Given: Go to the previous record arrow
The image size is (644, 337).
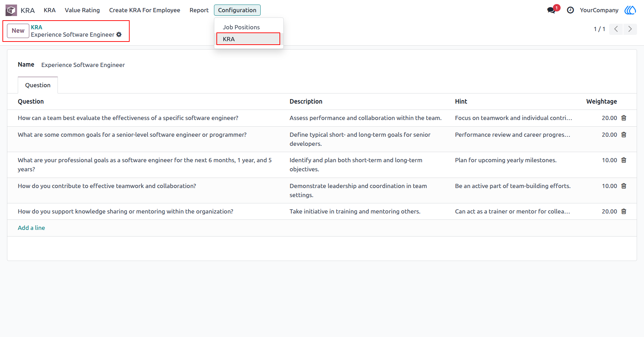Looking at the screenshot, I should (x=616, y=29).
